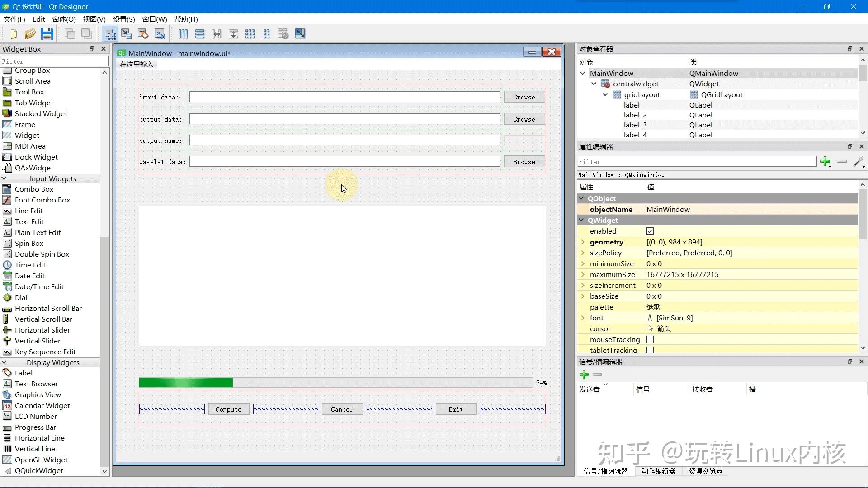Open the 窗体(O) menu

[x=64, y=19]
